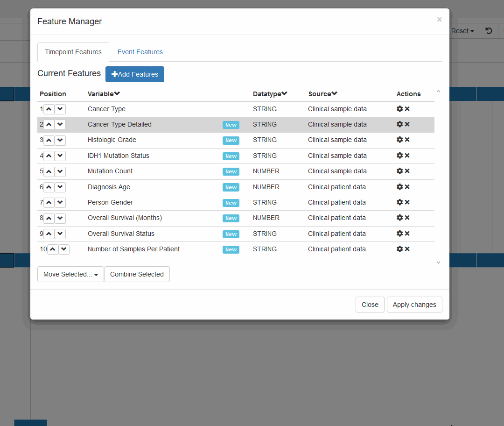Move IDH1 Mutation Status up one position

[x=49, y=156]
